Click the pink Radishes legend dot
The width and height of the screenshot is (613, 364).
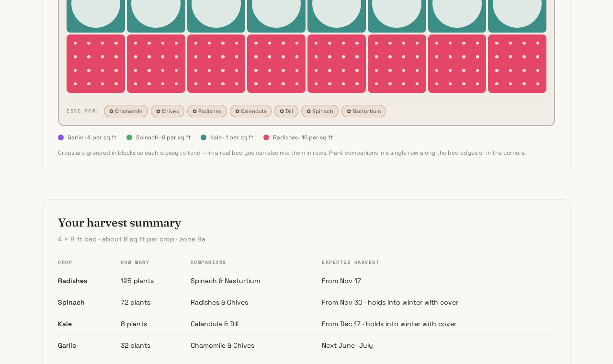pyautogui.click(x=266, y=137)
